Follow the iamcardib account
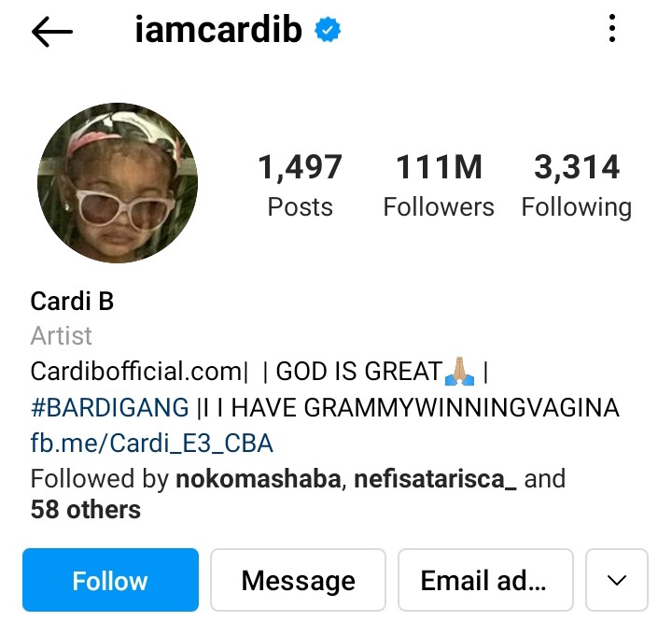The image size is (672, 621). click(110, 580)
